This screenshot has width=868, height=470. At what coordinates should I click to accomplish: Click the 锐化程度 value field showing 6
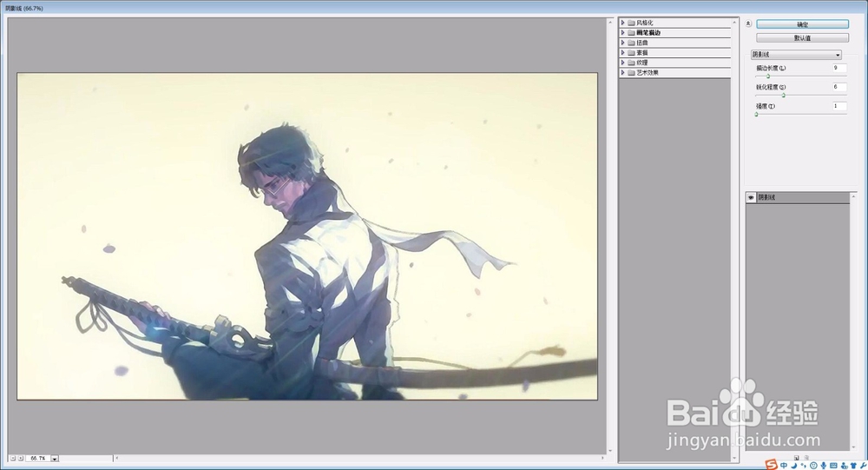(x=839, y=87)
